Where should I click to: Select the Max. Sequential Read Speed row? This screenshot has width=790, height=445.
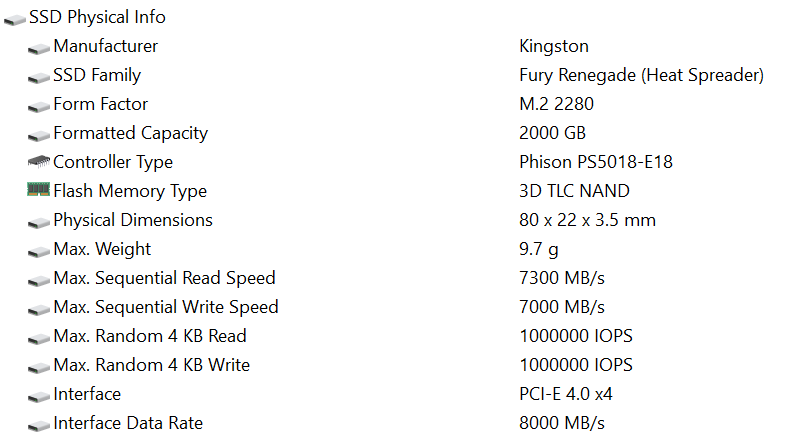pos(164,278)
